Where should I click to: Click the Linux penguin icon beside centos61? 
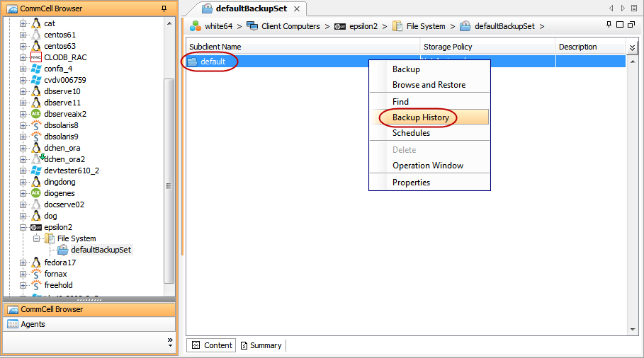[36, 35]
